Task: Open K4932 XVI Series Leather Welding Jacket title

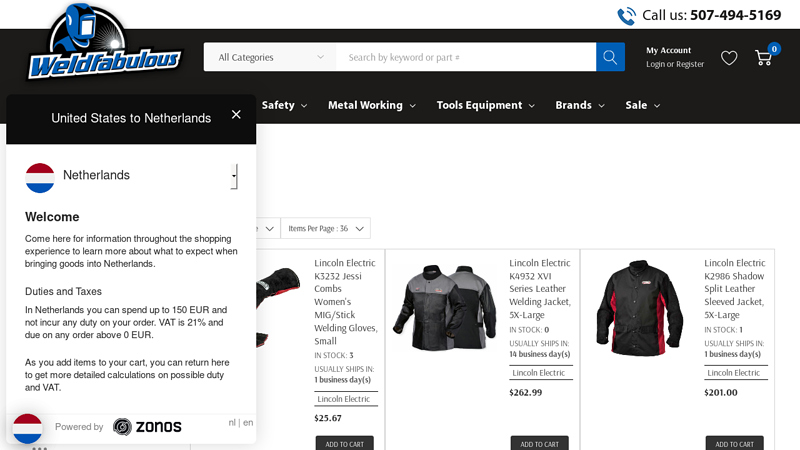Action: [540, 289]
